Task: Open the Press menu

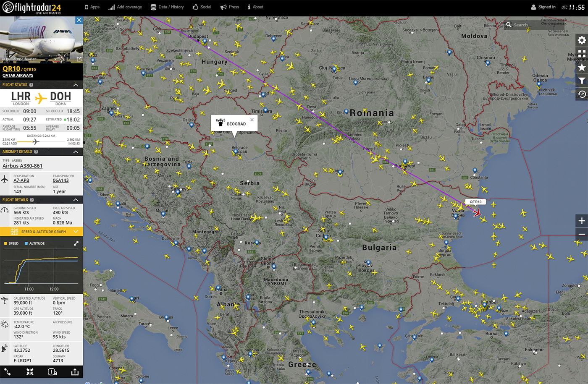Action: pos(230,7)
